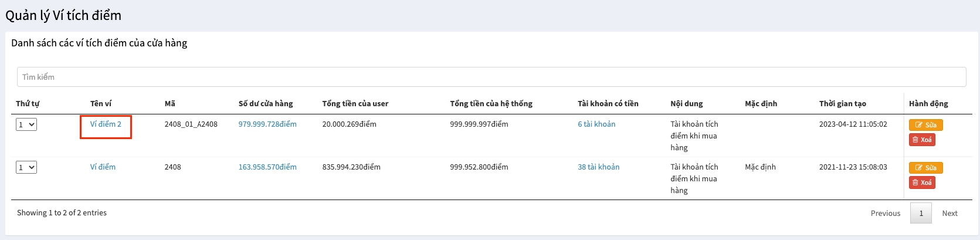Screen dimensions: 980x240
Task: Go to the Previous page
Action: click(x=885, y=214)
